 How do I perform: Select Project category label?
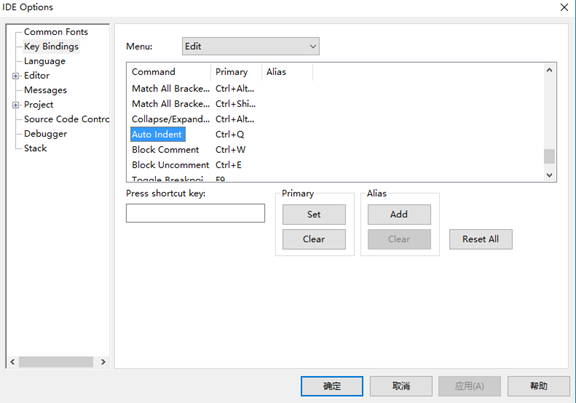[39, 105]
